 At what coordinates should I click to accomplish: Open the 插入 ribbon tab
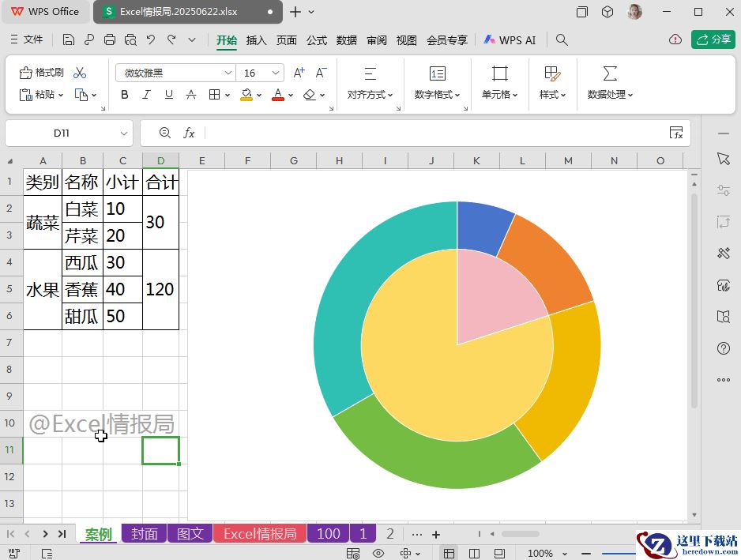(x=256, y=40)
